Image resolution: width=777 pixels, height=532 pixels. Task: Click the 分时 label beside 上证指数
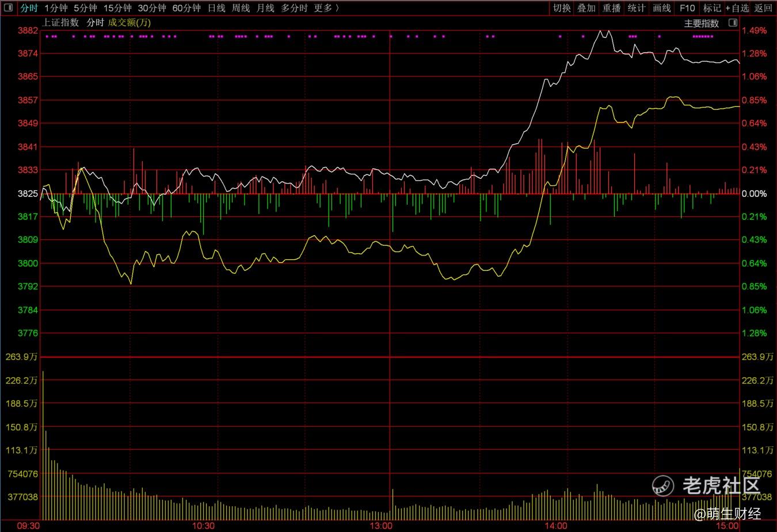(x=96, y=22)
